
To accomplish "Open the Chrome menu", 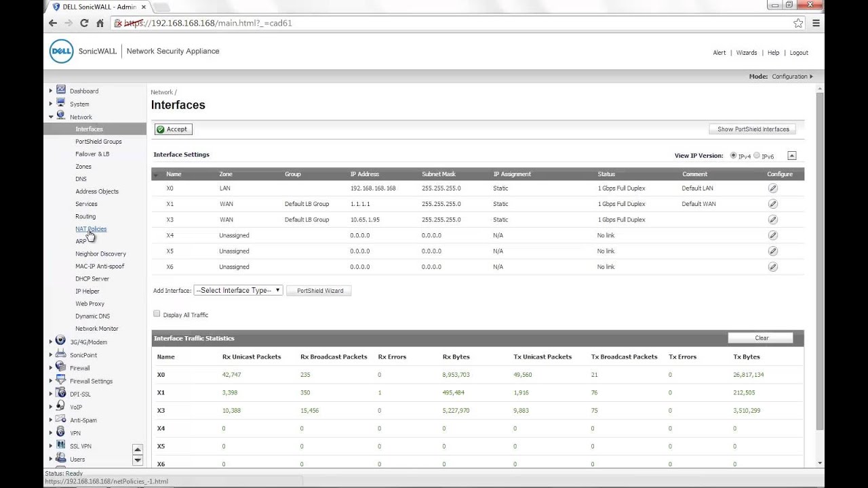I will pyautogui.click(x=816, y=23).
